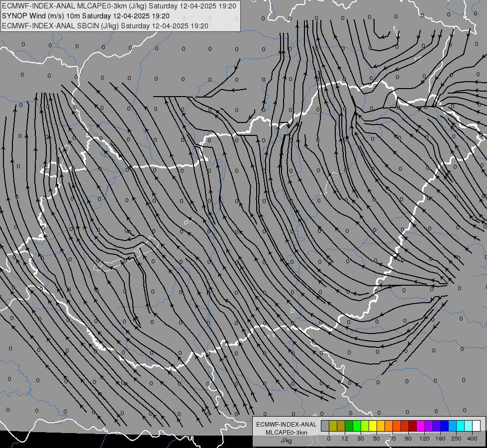The image size is (487, 448).
Task: Select the bright cyan legend swatch
Action: point(461,426)
